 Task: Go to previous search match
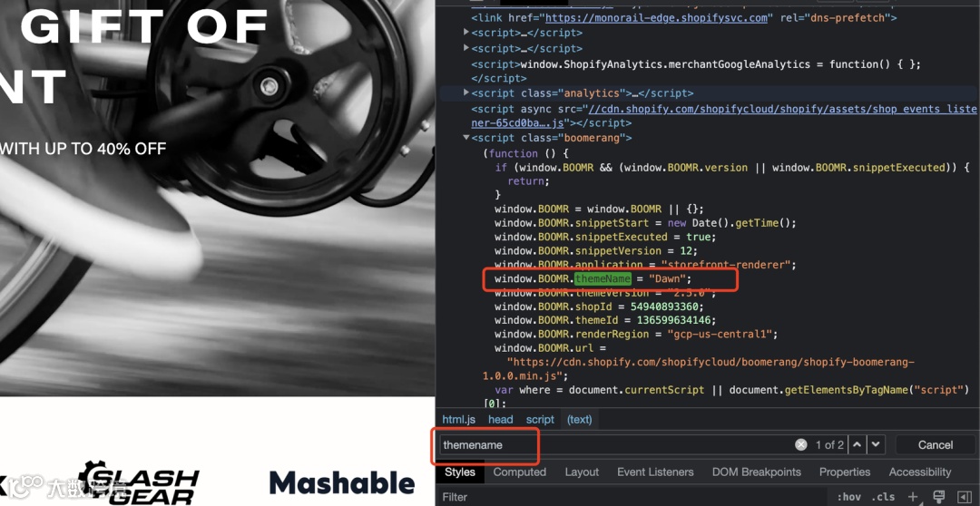857,444
